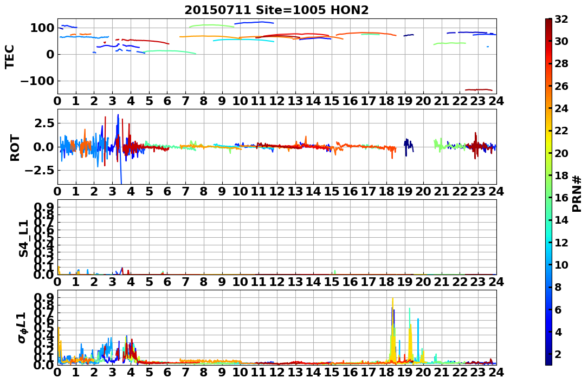
Task: Click the S4_L1 y-axis label
Action: [24, 238]
